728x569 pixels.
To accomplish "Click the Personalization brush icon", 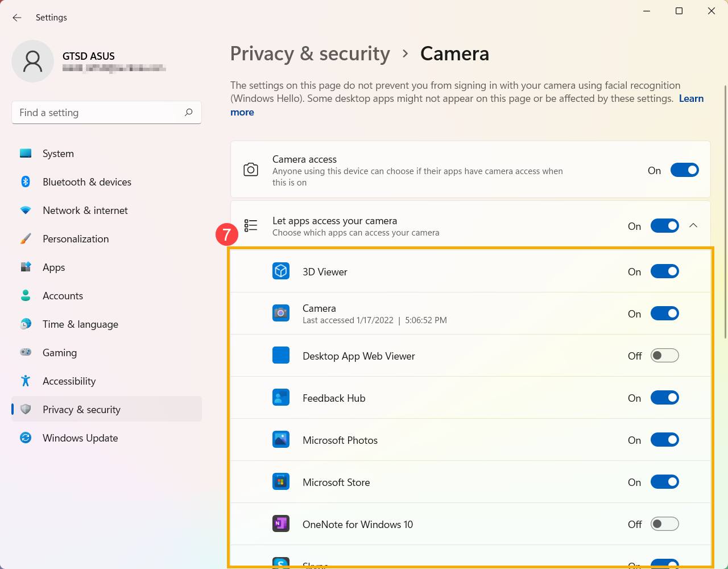I will click(26, 238).
